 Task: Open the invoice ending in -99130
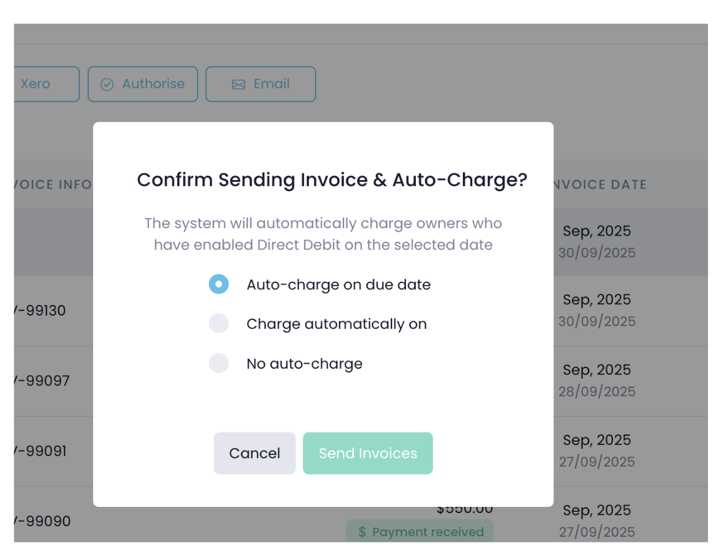(39, 311)
